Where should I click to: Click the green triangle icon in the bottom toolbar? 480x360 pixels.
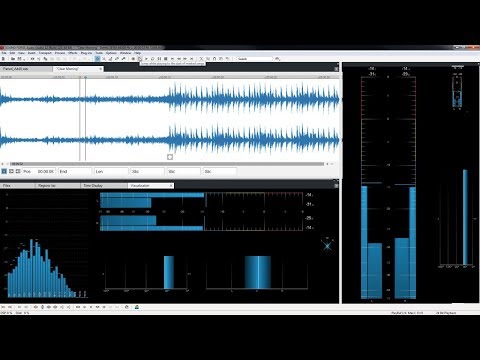click(x=137, y=307)
